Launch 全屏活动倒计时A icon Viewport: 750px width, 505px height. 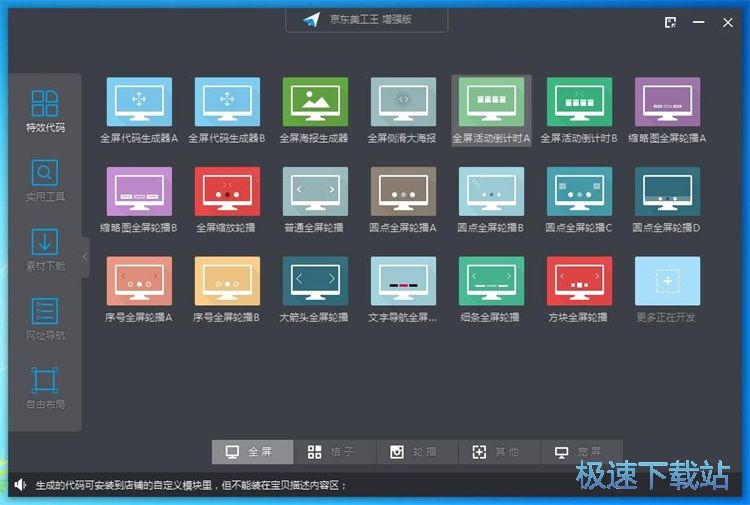point(491,102)
